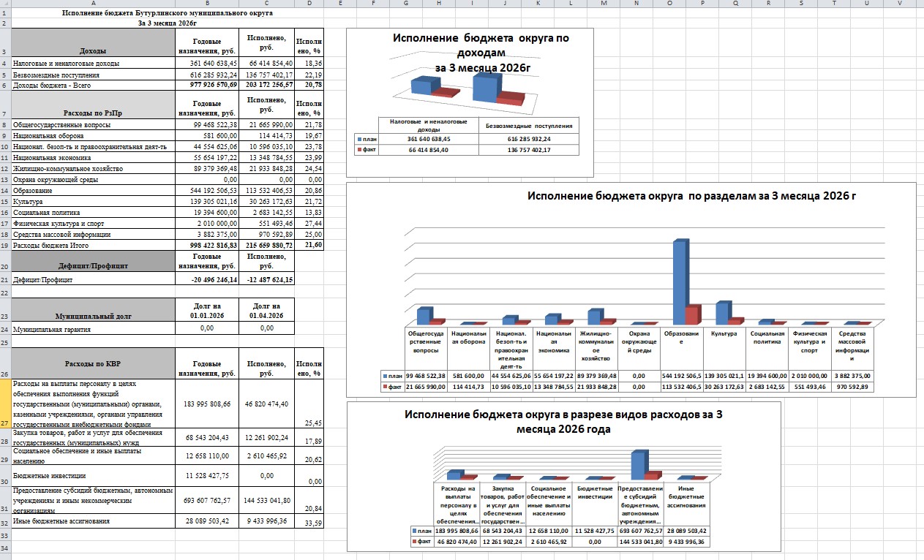Select the 'Охрана окружающей среды' cell in column A
924x560 pixels.
click(x=93, y=179)
